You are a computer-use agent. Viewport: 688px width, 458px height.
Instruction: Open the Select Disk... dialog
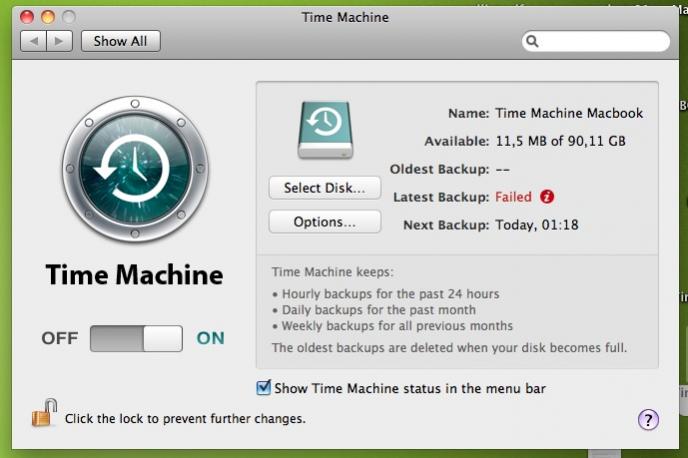pos(325,188)
